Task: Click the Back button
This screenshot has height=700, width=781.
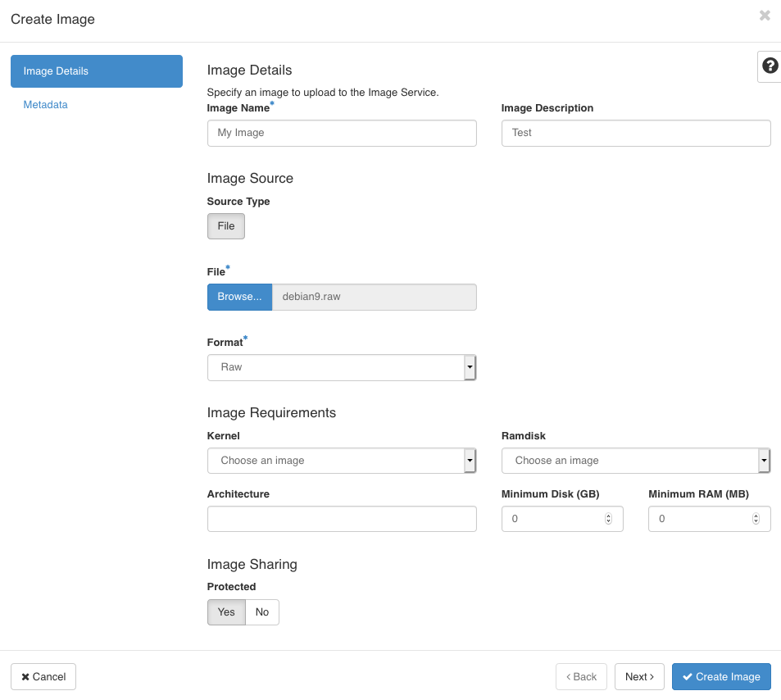Action: pos(581,677)
